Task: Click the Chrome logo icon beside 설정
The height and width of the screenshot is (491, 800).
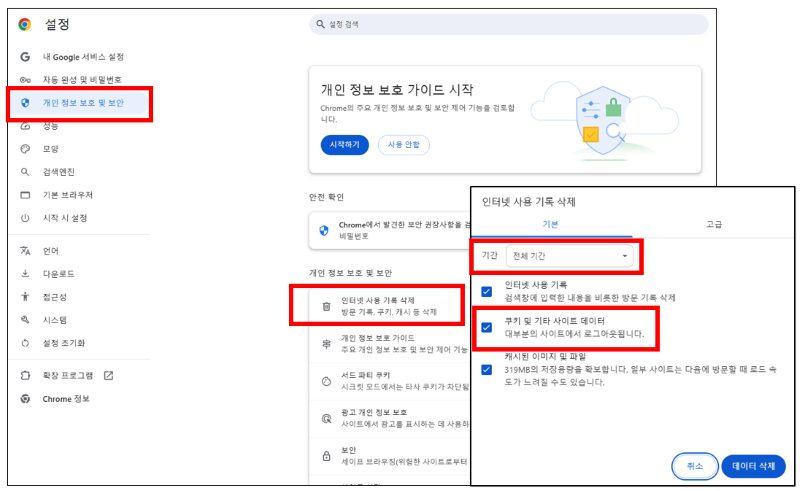Action: 25,24
